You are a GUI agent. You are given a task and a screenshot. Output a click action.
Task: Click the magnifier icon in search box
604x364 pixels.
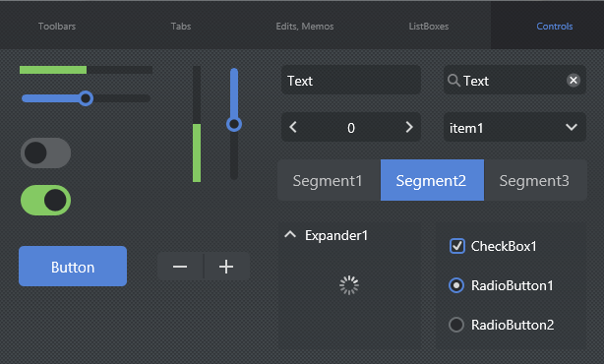pyautogui.click(x=453, y=81)
